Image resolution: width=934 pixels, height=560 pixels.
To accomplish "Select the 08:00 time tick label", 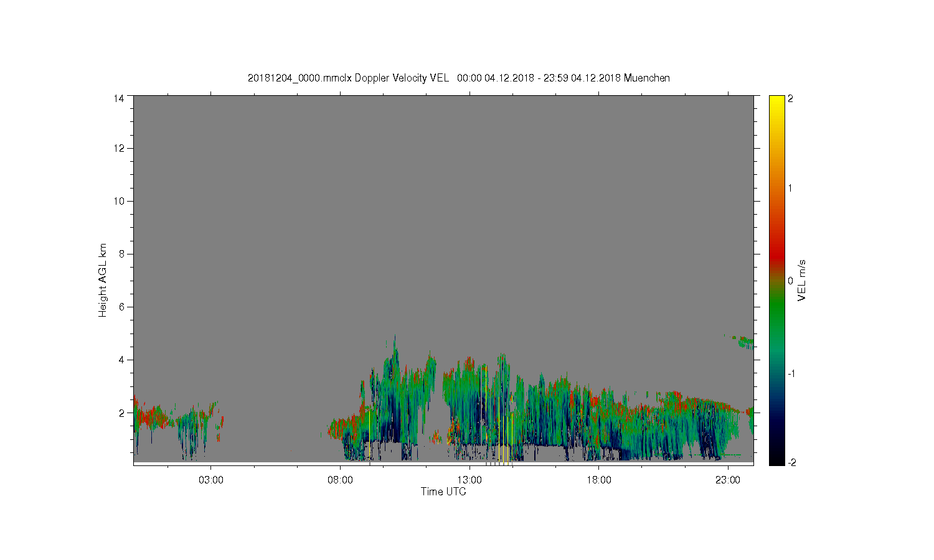I will 340,480.
